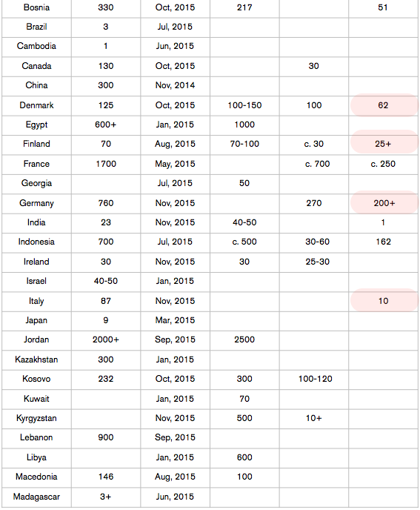The width and height of the screenshot is (420, 510).
Task: Select the Kazakhstan country cell
Action: point(36,360)
